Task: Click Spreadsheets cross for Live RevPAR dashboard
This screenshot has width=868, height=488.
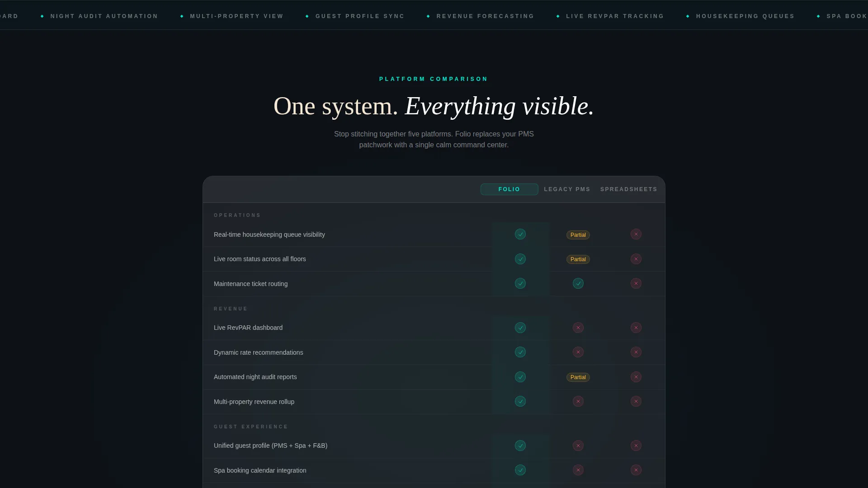Action: (636, 328)
